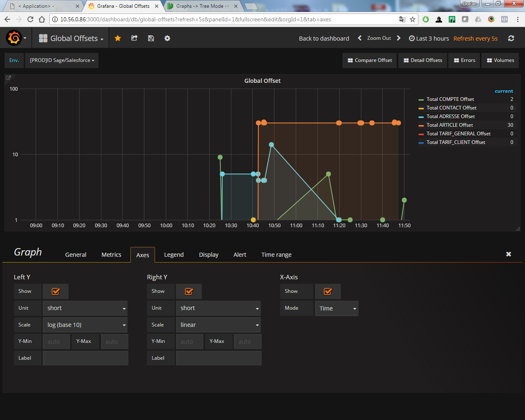
Task: Disable Show on the Right Y axis
Action: [x=189, y=291]
